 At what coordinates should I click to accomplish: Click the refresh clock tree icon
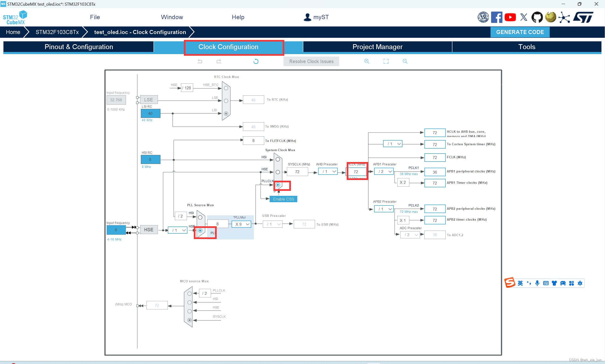[x=256, y=61]
